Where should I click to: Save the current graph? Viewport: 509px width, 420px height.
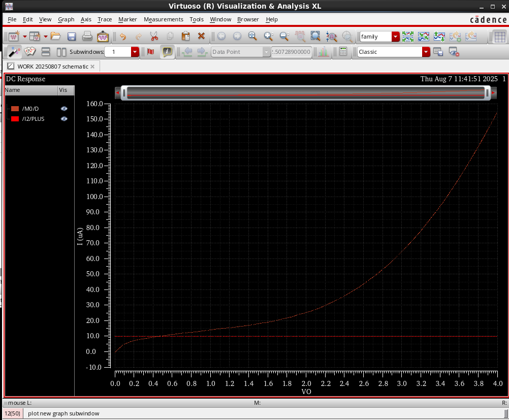coord(72,37)
